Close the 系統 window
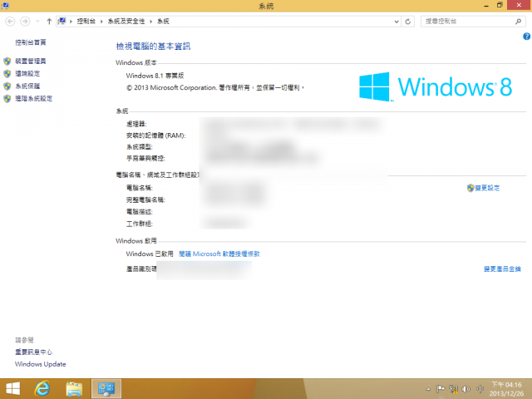532x399 pixels. (x=519, y=5)
